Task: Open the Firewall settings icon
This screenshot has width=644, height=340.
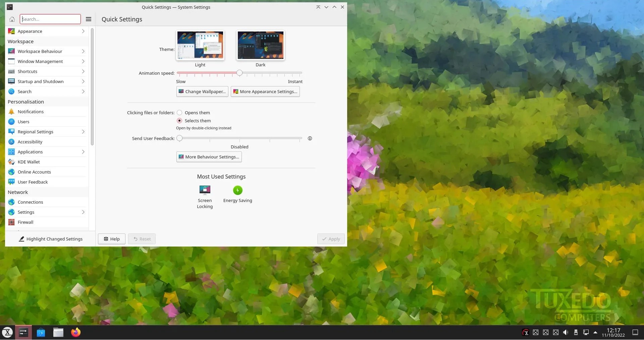Action: 11,222
